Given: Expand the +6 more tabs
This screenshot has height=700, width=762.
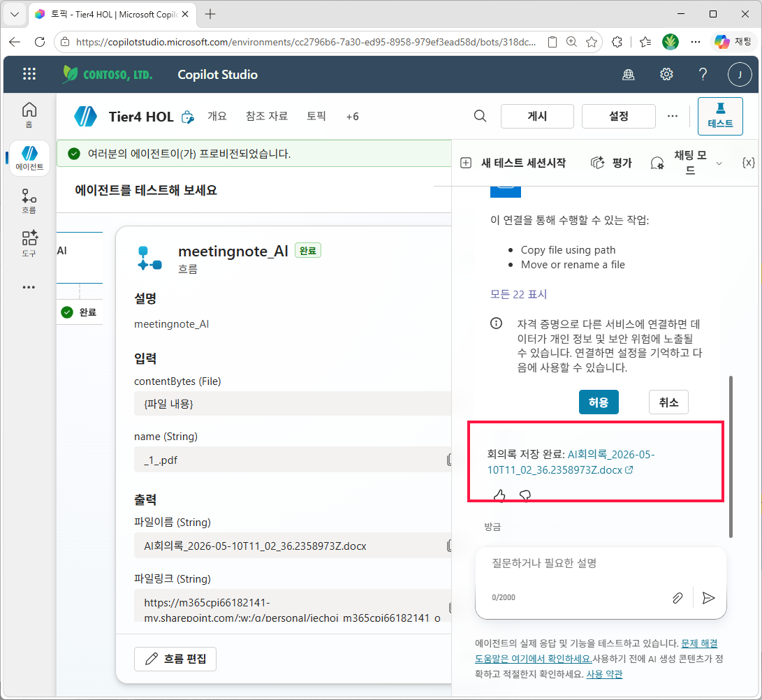Looking at the screenshot, I should (352, 117).
